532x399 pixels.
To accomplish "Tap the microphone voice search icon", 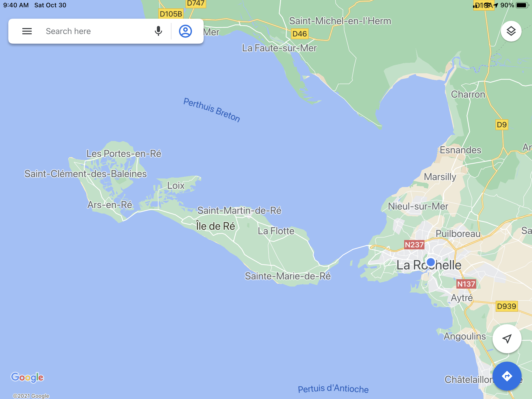I will [x=158, y=31].
